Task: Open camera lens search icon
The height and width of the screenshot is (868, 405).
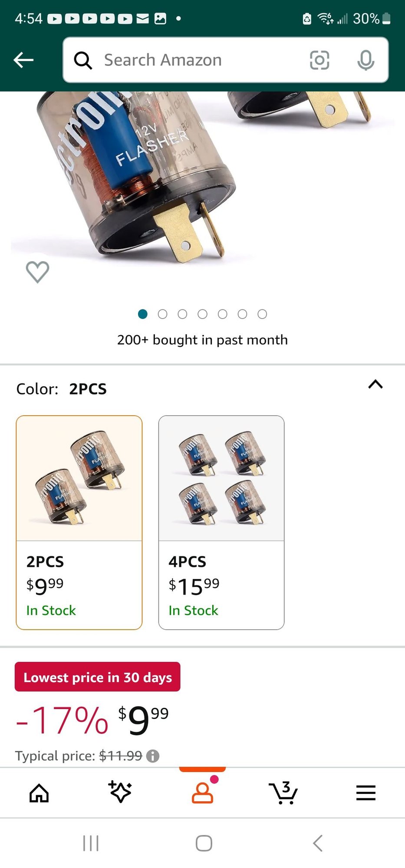Action: click(x=319, y=60)
